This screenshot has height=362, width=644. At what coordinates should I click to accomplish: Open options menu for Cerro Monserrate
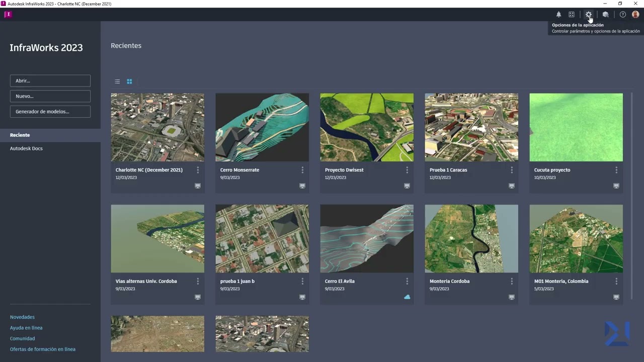[x=302, y=170]
